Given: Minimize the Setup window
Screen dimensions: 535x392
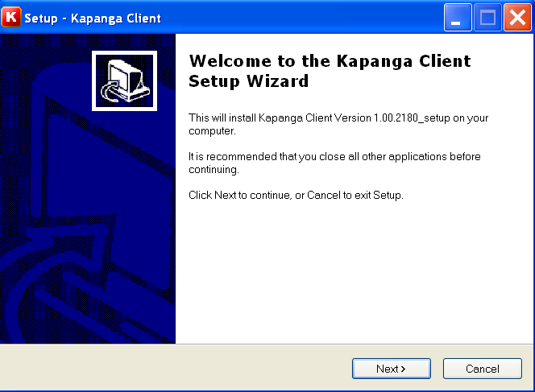Looking at the screenshot, I should (458, 18).
